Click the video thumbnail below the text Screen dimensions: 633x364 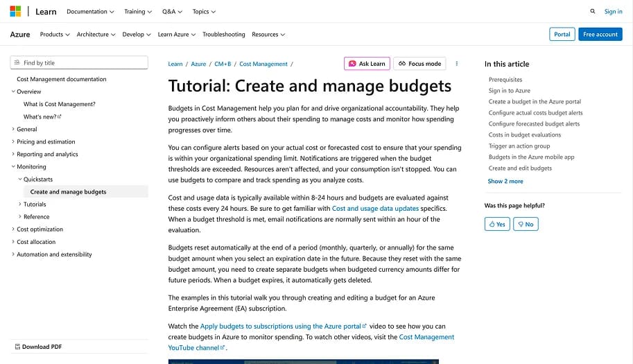pos(303,362)
